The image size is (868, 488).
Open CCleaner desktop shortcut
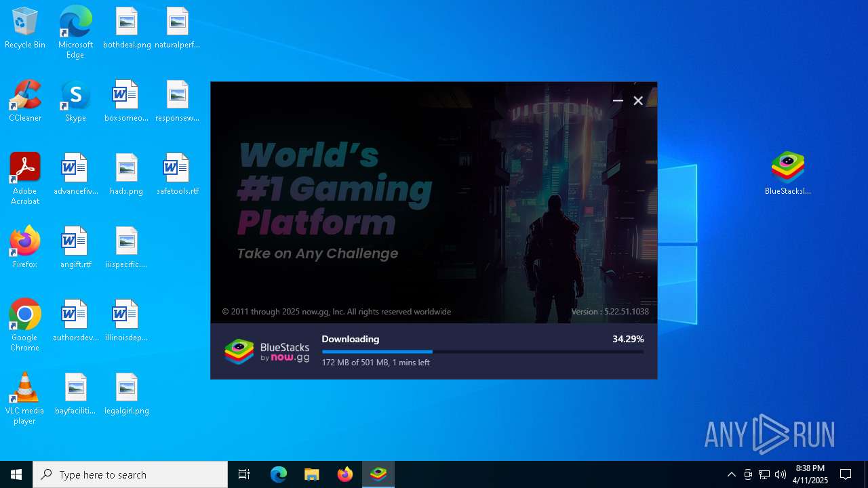tap(25, 102)
